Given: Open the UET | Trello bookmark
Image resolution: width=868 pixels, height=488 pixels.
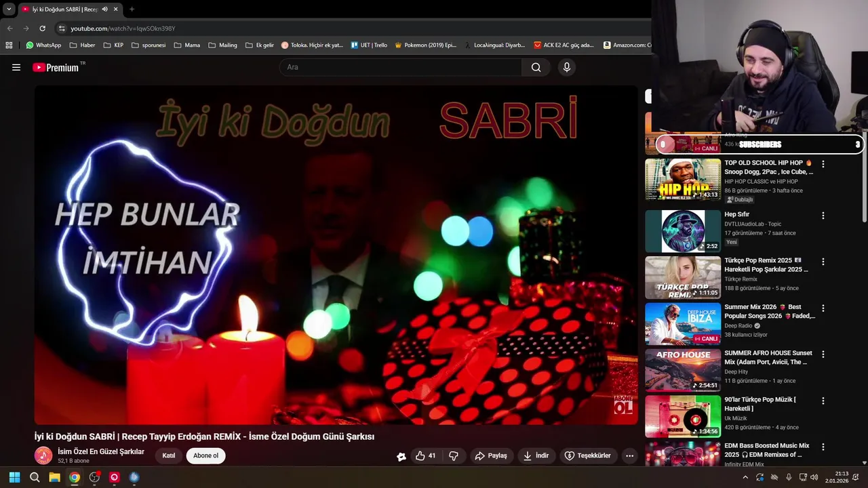Looking at the screenshot, I should coord(369,45).
